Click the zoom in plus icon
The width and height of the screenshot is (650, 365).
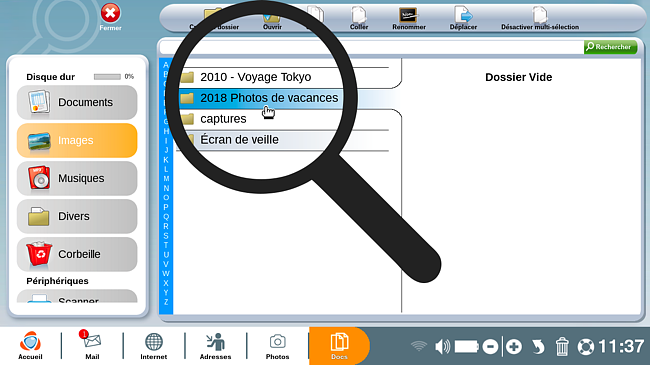tap(514, 346)
